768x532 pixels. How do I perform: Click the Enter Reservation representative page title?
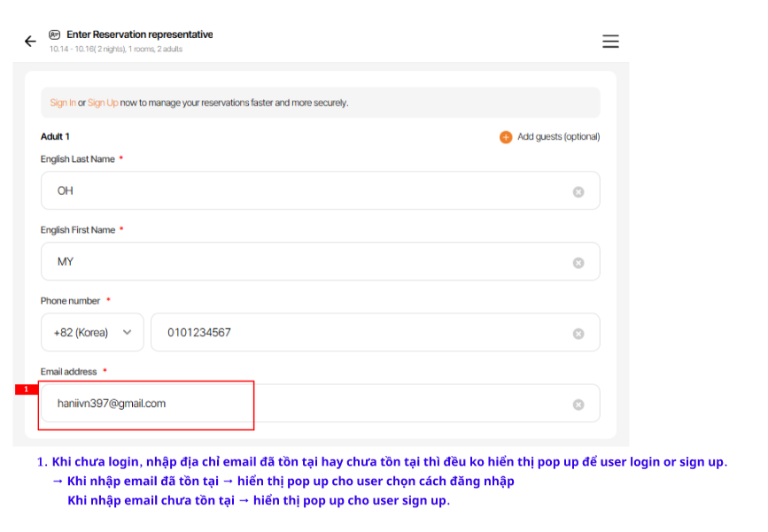point(139,35)
